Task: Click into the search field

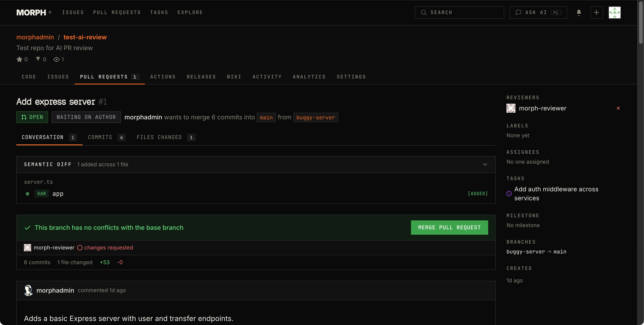Action: (459, 12)
